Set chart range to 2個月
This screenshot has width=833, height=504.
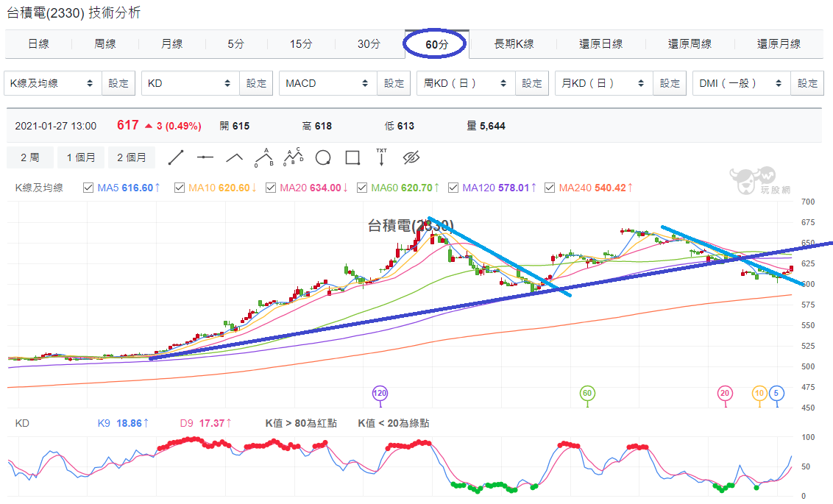(131, 157)
